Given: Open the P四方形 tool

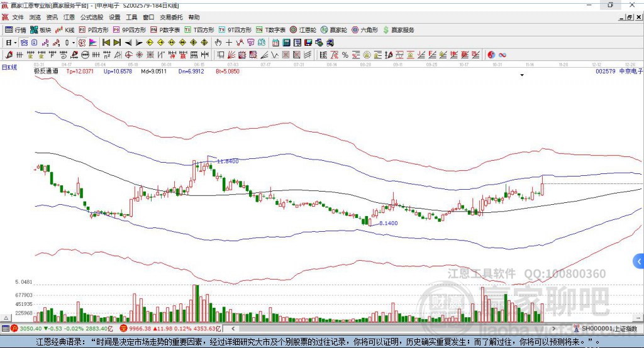Looking at the screenshot, I should point(94,30).
